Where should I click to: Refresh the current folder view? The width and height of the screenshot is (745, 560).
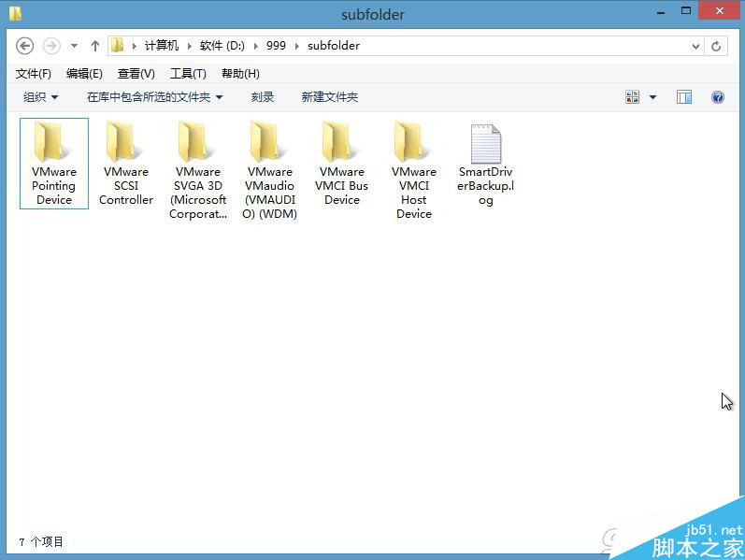[x=717, y=46]
